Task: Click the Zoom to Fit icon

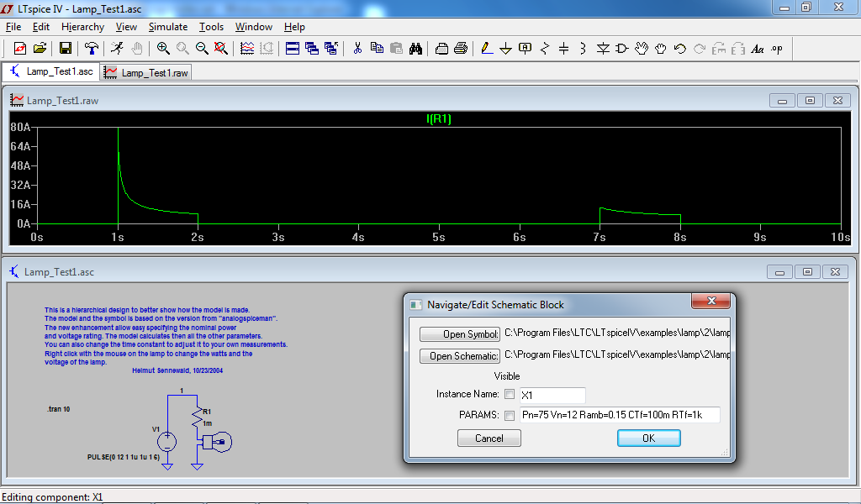Action: 221,49
